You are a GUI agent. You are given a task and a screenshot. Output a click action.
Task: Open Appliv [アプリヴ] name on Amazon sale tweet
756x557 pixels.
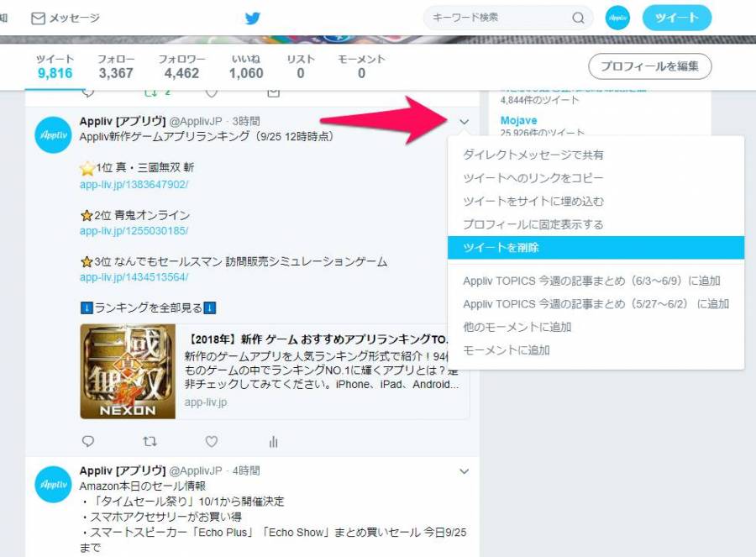(123, 470)
